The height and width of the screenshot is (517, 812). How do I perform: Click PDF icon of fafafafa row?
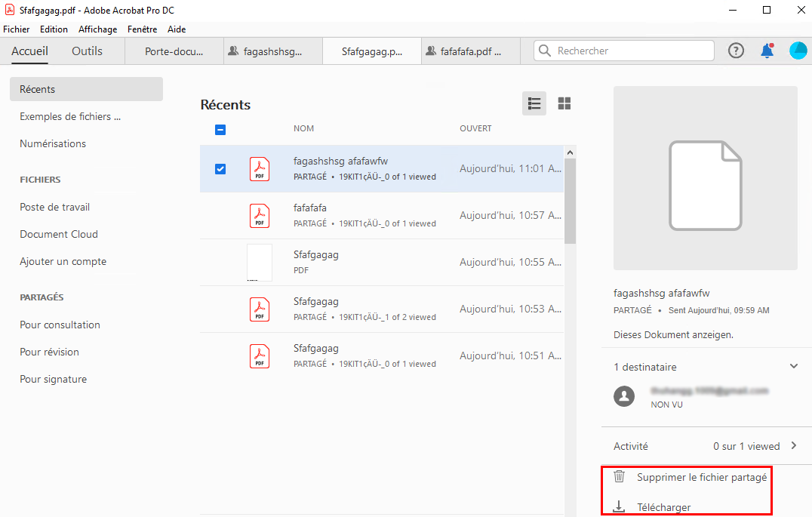tap(260, 216)
